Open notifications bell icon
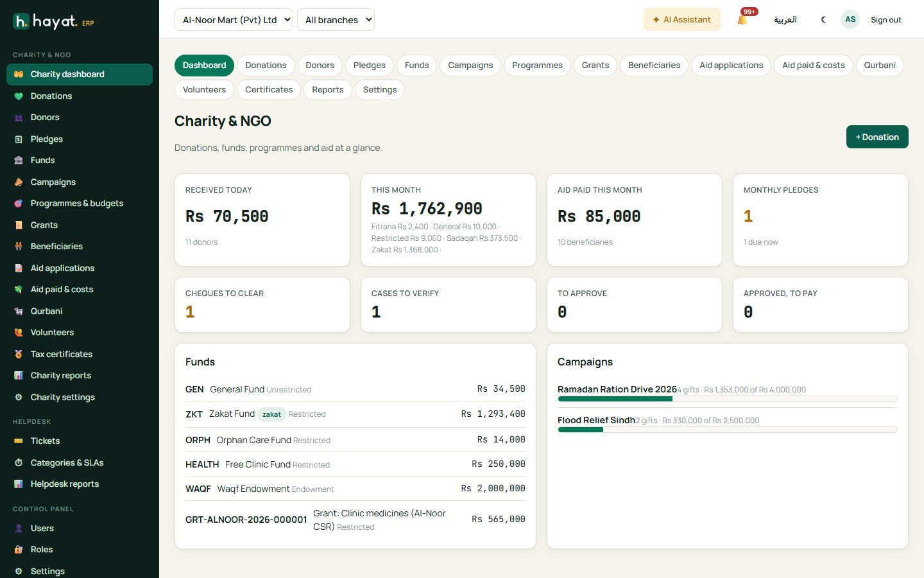 click(x=742, y=20)
